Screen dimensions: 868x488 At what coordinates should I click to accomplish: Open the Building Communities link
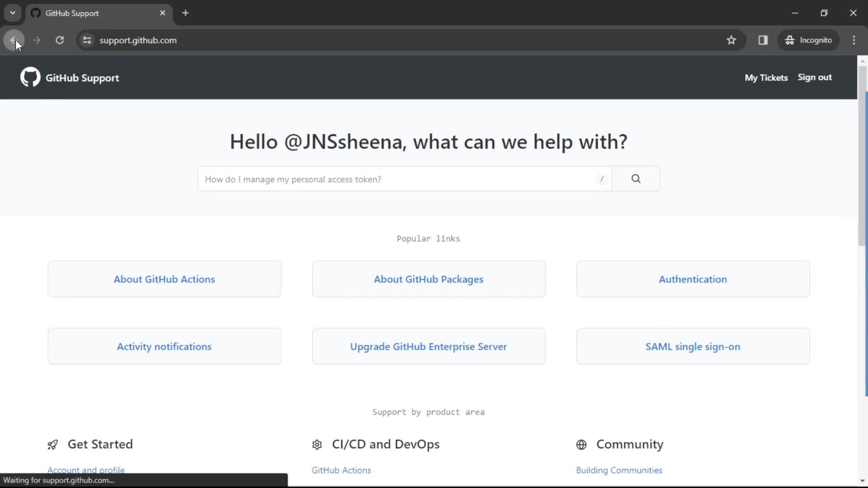tap(619, 470)
